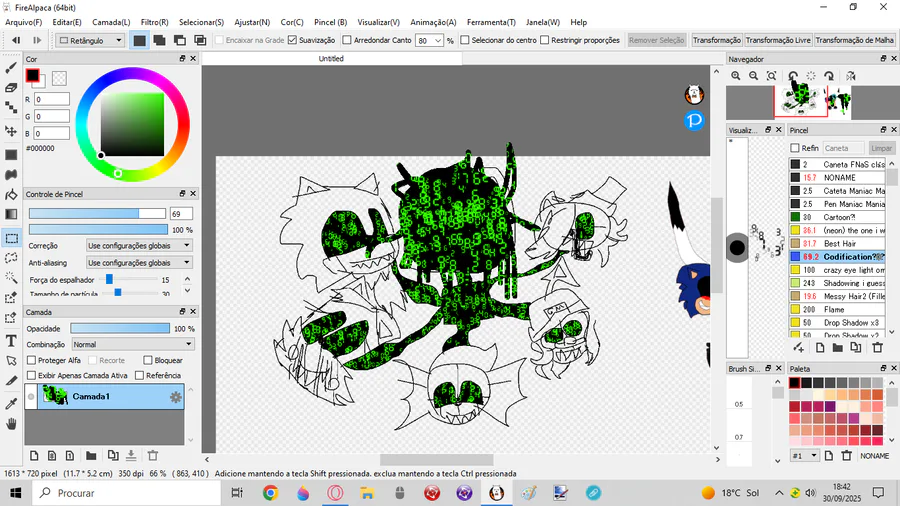
Task: Check Restringir proporções
Action: [545, 40]
